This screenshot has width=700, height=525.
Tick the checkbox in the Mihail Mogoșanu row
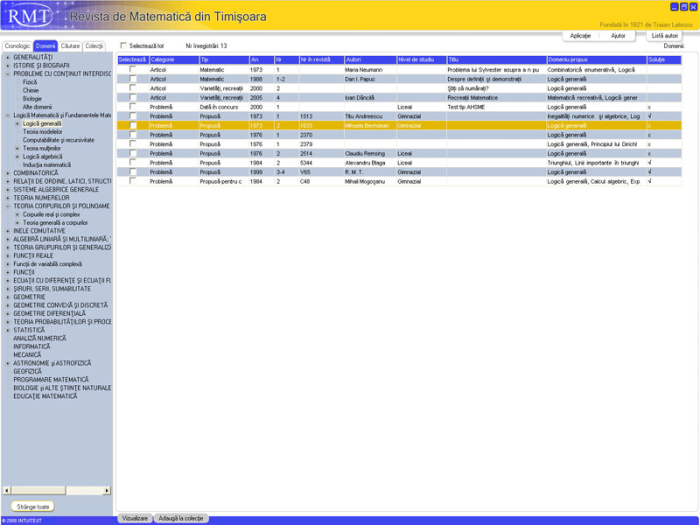(x=133, y=181)
